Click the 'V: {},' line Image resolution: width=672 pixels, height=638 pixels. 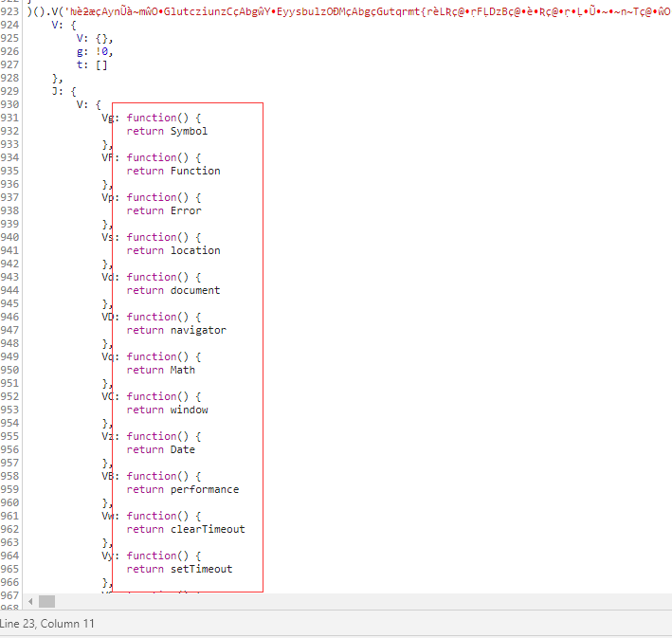(x=95, y=39)
